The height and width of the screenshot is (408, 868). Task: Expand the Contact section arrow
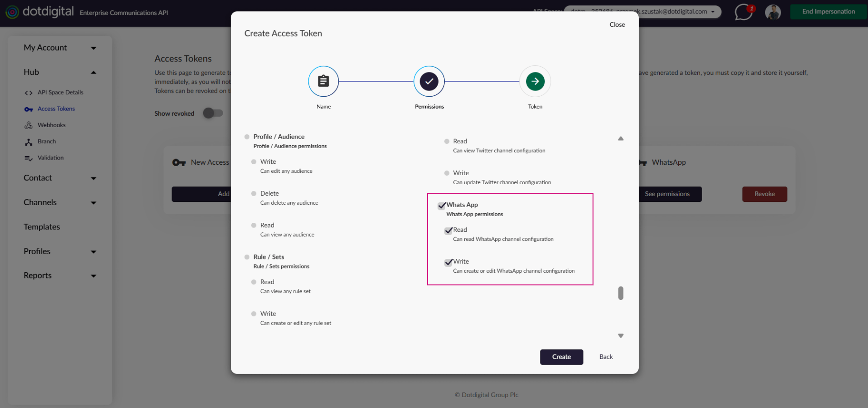pyautogui.click(x=93, y=179)
